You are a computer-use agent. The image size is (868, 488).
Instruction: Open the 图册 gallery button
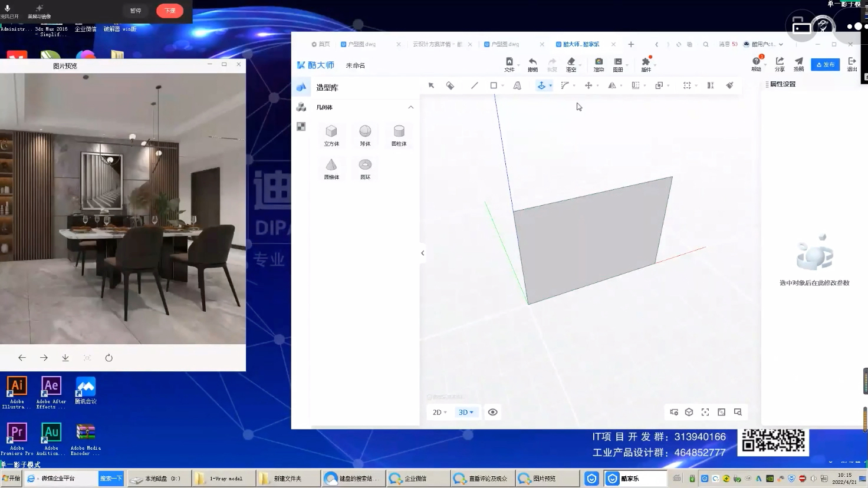618,64
